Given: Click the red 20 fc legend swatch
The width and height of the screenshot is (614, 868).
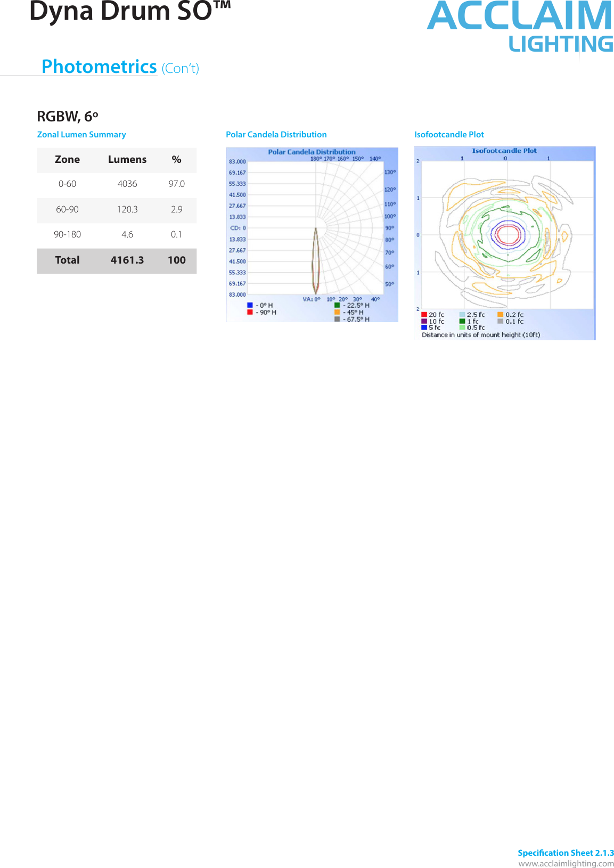Looking at the screenshot, I should (x=424, y=315).
